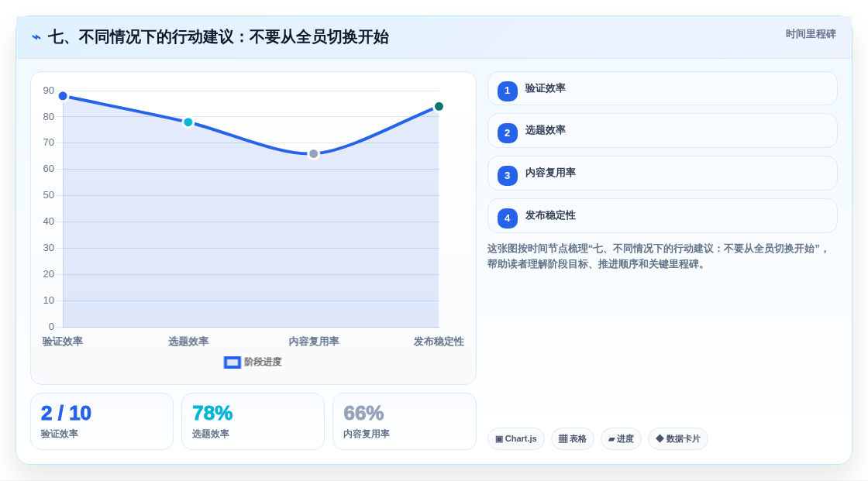Click the 2 / 10 验证效率 stat card

click(102, 421)
